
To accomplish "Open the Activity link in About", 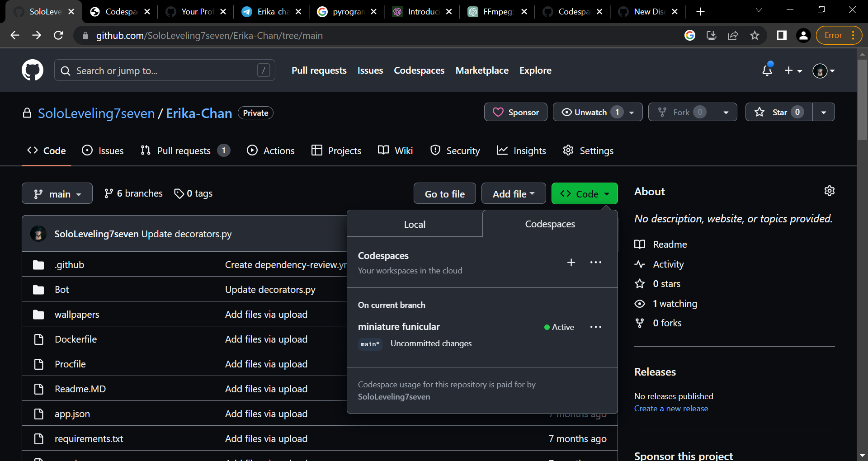I will click(659, 264).
